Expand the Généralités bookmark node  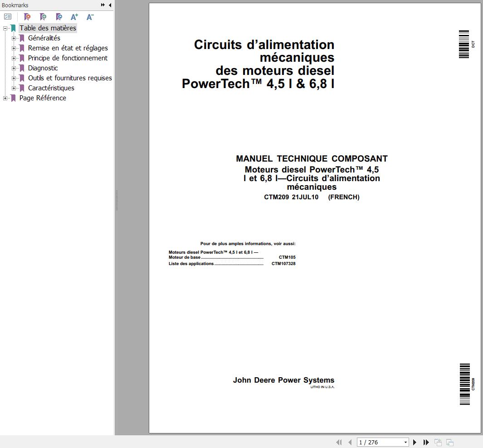pos(14,38)
